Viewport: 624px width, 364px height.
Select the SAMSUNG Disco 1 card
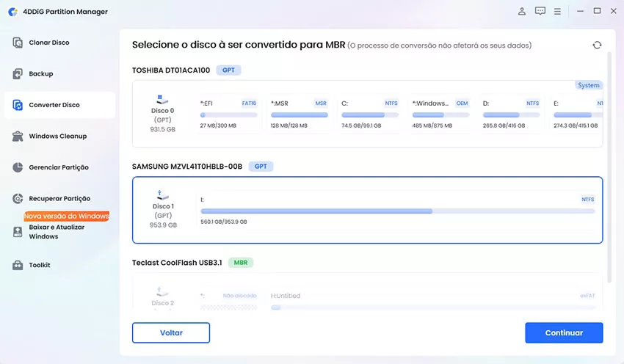367,210
